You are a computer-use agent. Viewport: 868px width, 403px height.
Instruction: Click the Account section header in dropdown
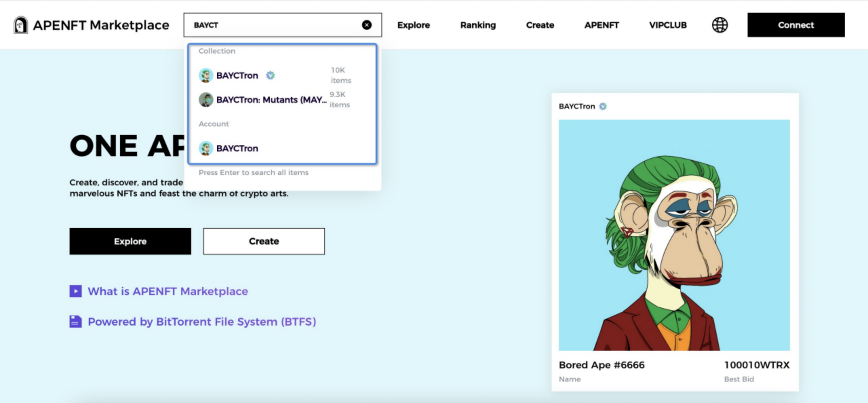[x=214, y=124]
